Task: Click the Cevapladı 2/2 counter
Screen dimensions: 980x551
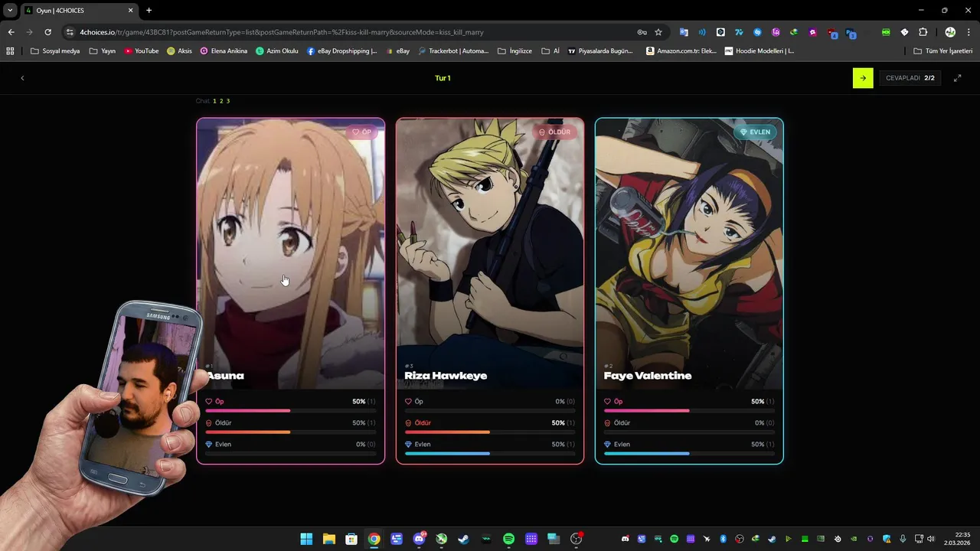Action: point(910,78)
